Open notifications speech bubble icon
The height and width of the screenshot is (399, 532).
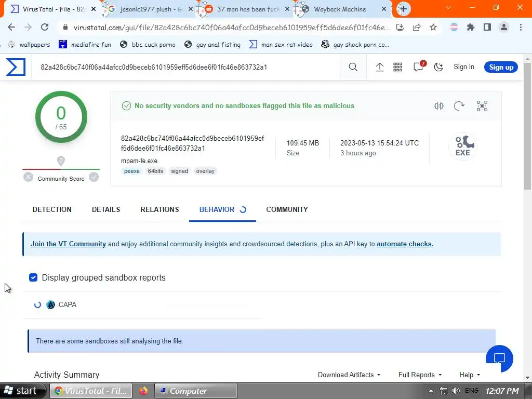pos(419,66)
